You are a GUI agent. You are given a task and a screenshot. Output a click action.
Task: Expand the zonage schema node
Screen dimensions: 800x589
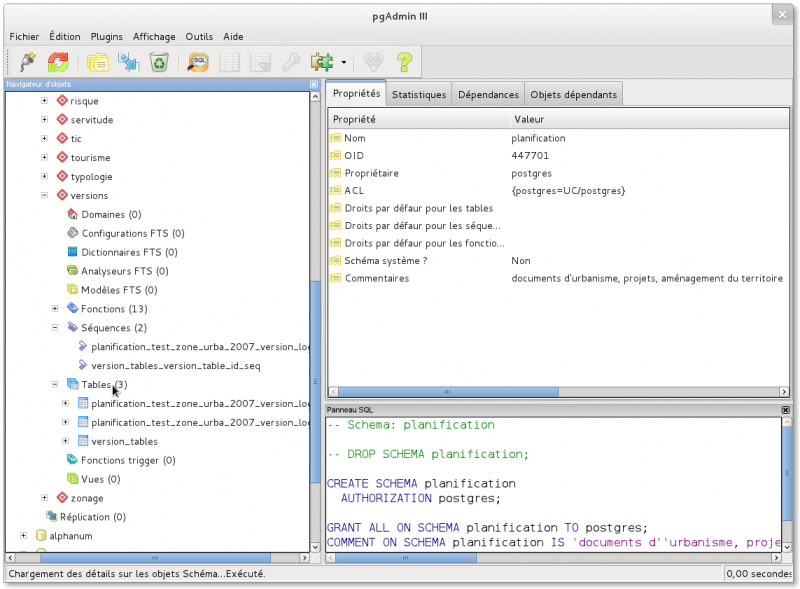(44, 498)
